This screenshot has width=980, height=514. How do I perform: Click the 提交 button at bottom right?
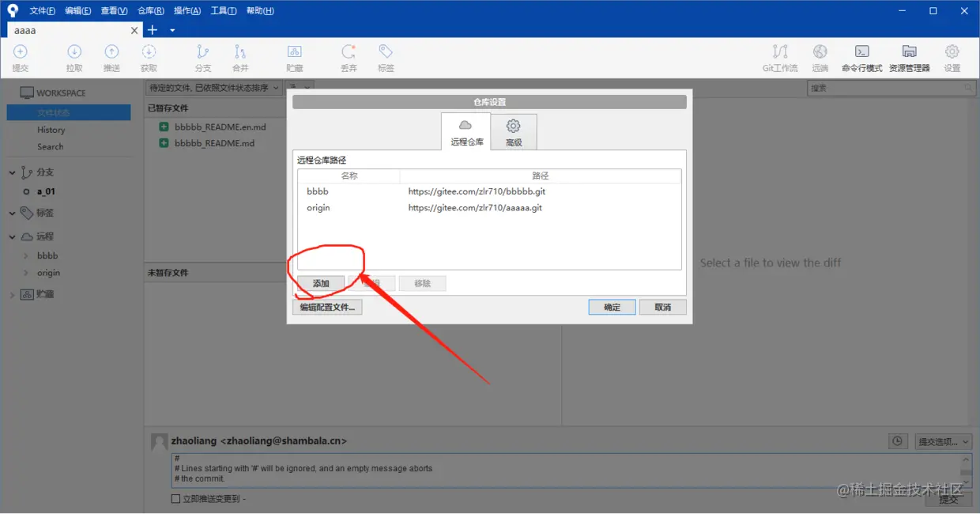[x=948, y=499]
